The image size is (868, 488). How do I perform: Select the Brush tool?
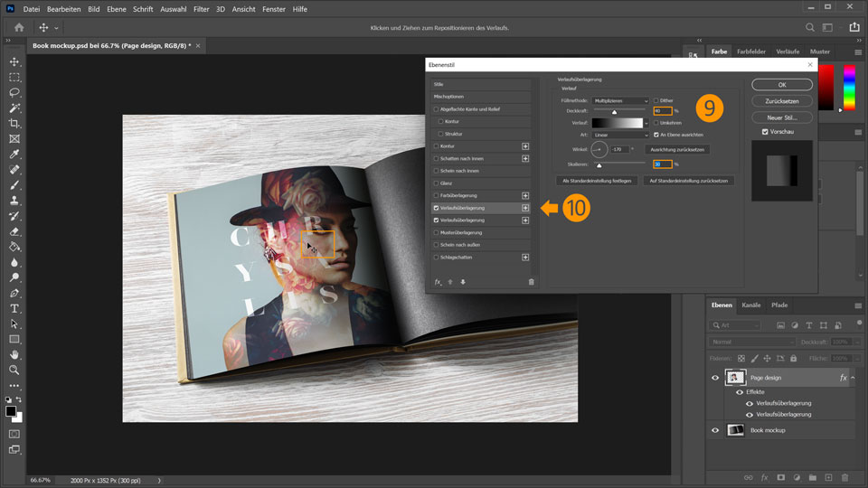[14, 185]
